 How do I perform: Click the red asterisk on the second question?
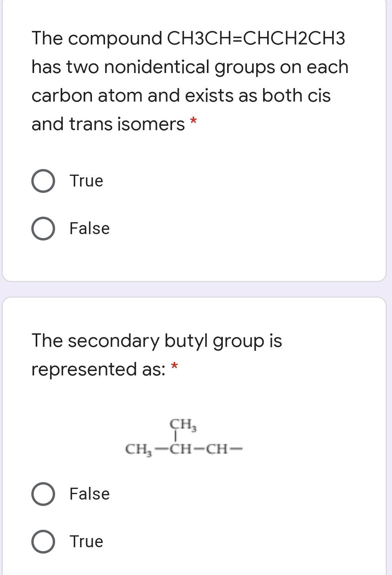[x=174, y=365]
